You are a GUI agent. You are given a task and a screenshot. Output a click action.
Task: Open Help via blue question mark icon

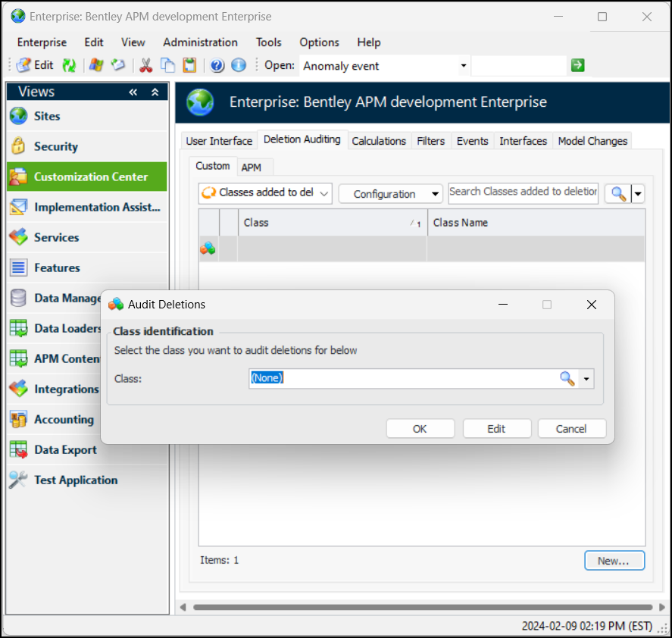pos(217,66)
